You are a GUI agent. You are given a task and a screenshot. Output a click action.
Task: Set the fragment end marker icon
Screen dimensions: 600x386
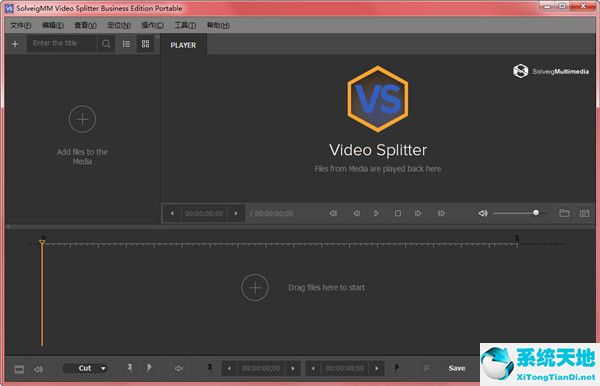click(397, 368)
